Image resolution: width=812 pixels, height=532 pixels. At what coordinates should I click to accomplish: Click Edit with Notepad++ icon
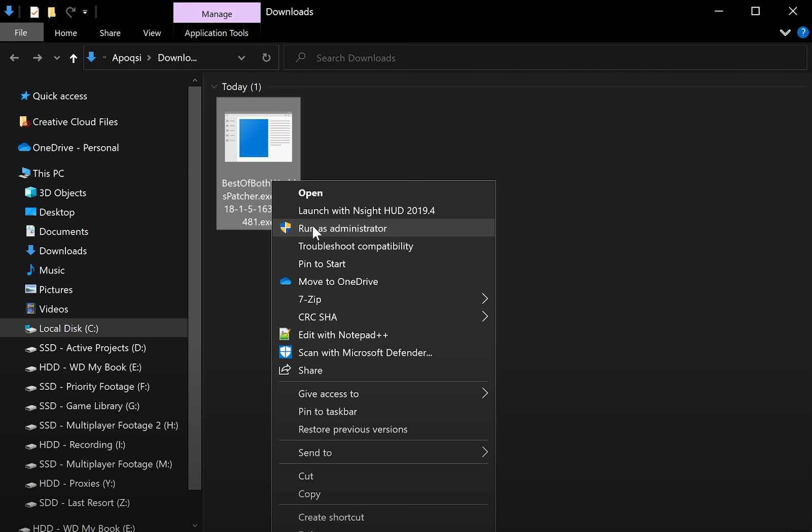(285, 335)
